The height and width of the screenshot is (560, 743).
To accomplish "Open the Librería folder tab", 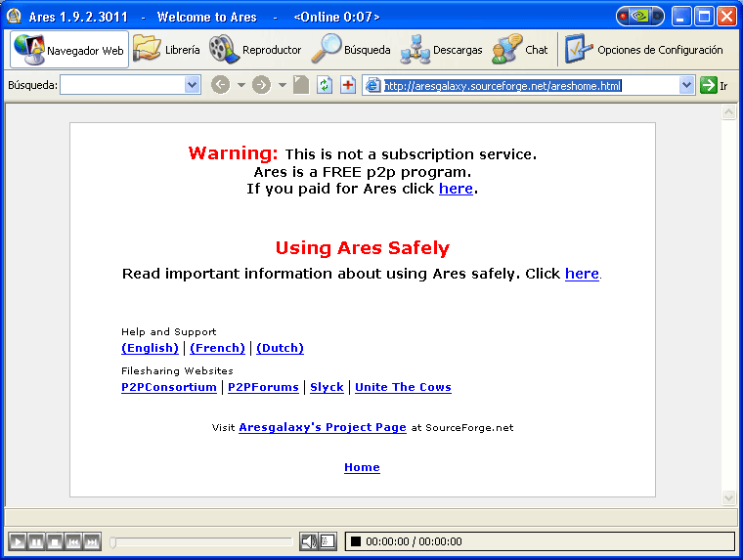I will [x=166, y=50].
